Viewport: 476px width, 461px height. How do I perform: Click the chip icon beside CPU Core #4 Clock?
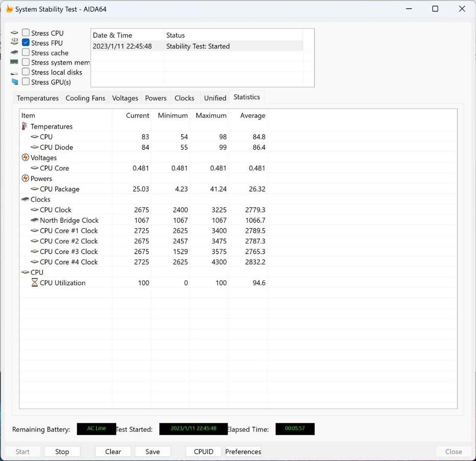pos(35,262)
